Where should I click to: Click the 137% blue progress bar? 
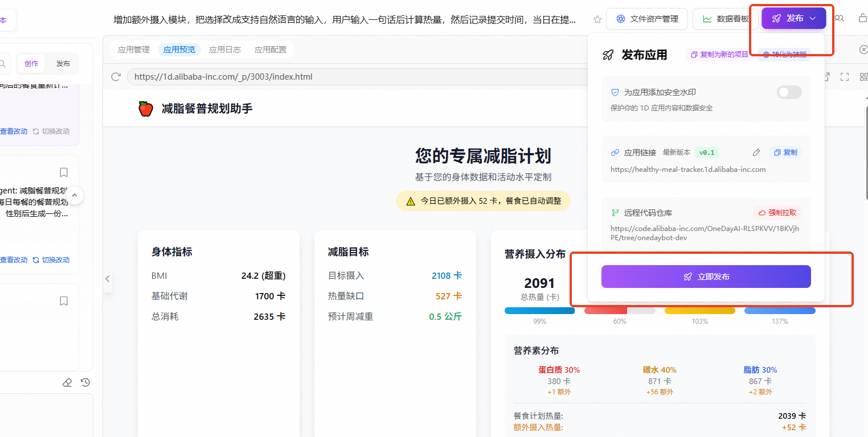click(780, 311)
